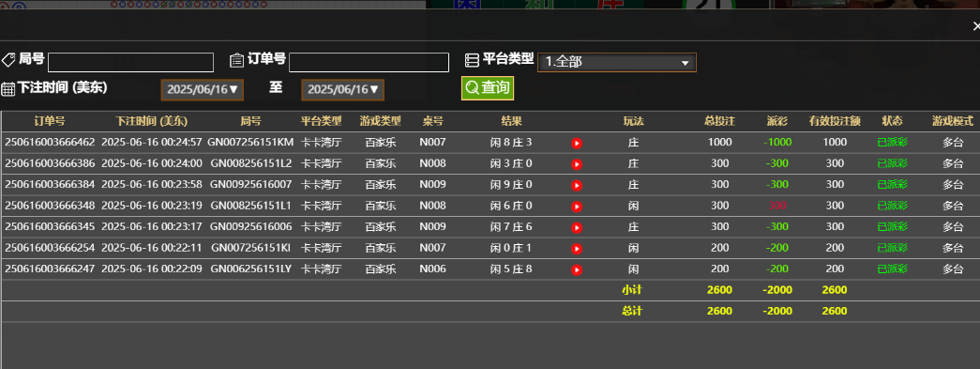Click the 订单号 column header

tap(50, 121)
